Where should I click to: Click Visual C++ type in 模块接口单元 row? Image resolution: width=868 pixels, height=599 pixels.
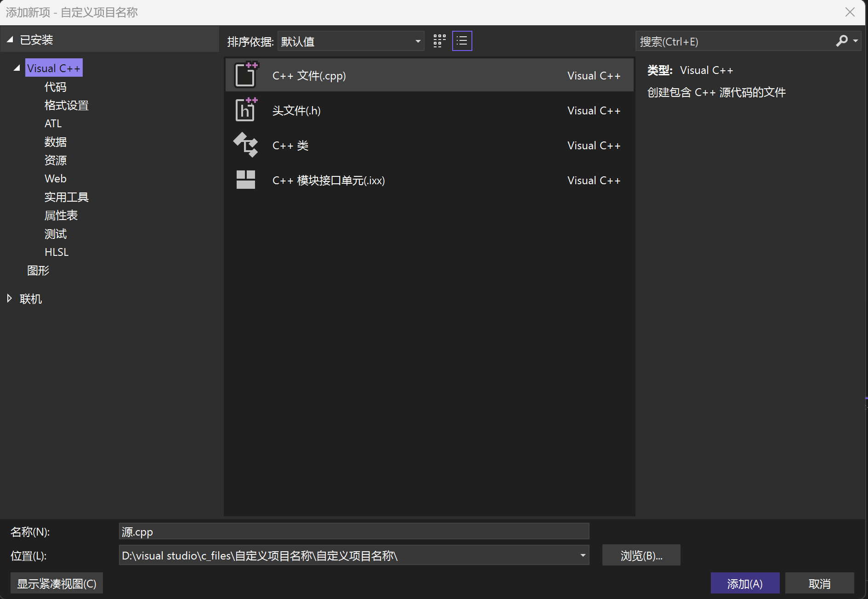594,181
